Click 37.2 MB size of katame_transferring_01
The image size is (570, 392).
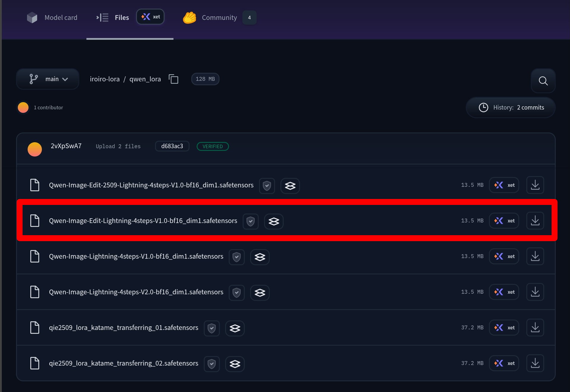(472, 328)
